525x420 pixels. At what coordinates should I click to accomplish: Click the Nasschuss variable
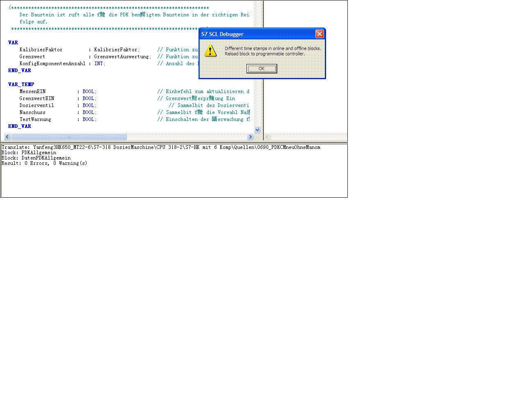point(32,112)
